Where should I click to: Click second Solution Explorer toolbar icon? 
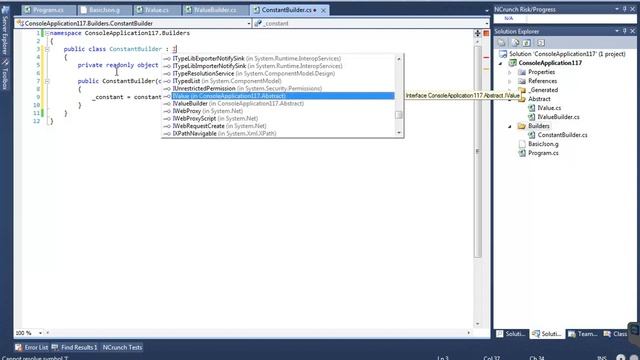click(x=516, y=43)
